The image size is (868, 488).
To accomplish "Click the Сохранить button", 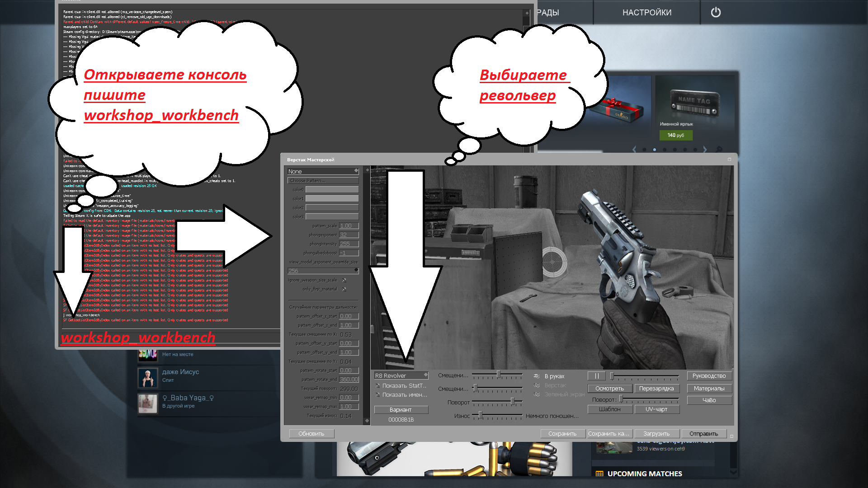I will coord(562,434).
